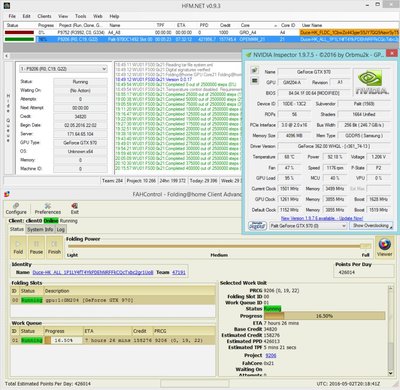
Task: Click the Points Per Day value 426014
Action: 347,272
